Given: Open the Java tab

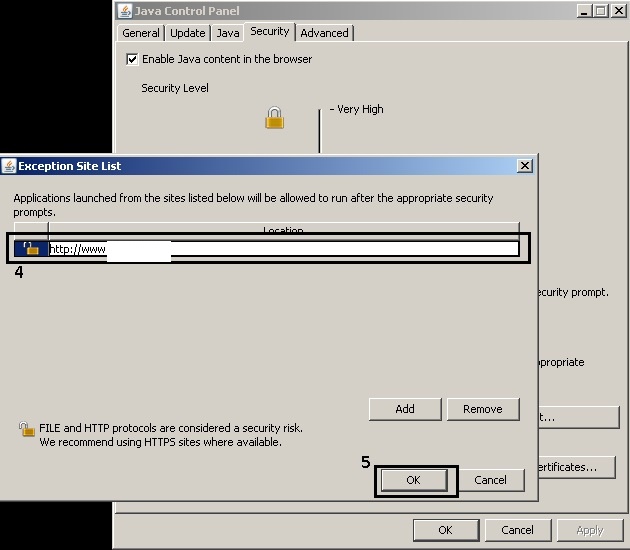Looking at the screenshot, I should [228, 33].
